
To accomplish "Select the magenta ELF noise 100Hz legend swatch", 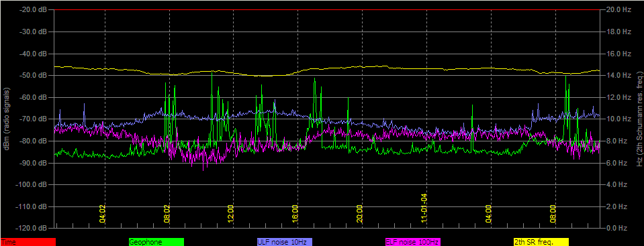I will 412,242.
